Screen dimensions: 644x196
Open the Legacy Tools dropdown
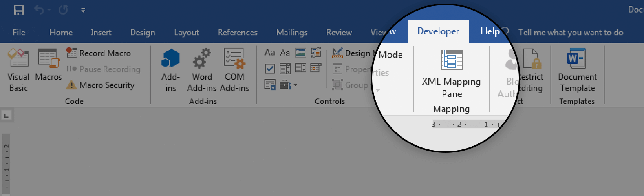click(x=288, y=85)
